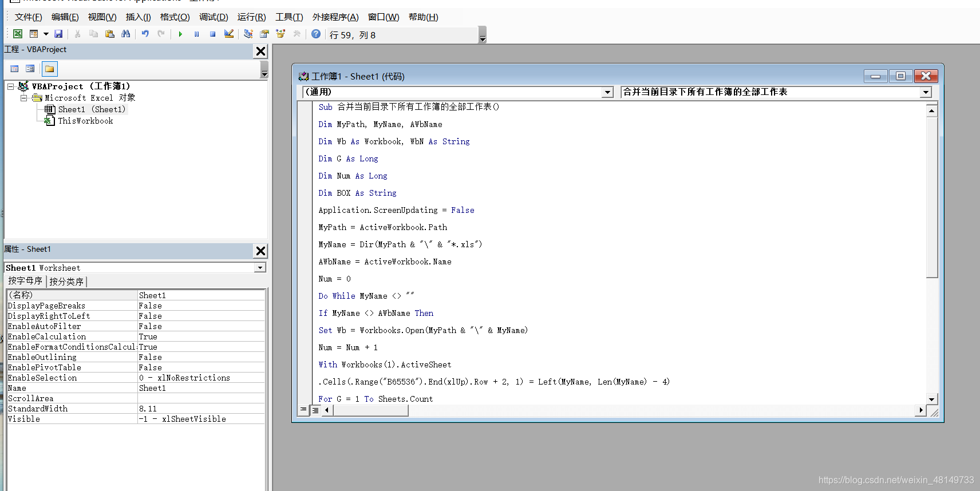Close the VBAProject explorer panel
The image size is (980, 491).
[261, 51]
